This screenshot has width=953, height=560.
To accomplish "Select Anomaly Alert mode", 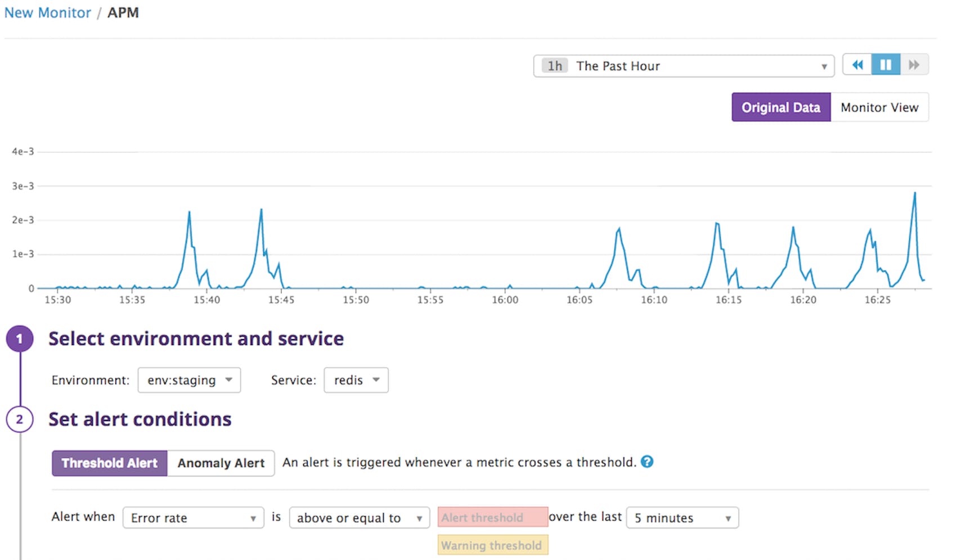I will pyautogui.click(x=221, y=463).
